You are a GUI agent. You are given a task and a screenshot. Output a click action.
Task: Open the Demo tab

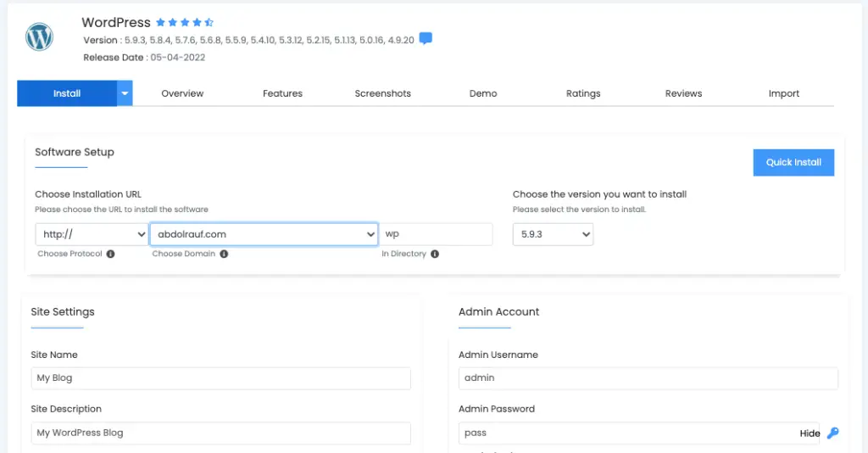(483, 93)
